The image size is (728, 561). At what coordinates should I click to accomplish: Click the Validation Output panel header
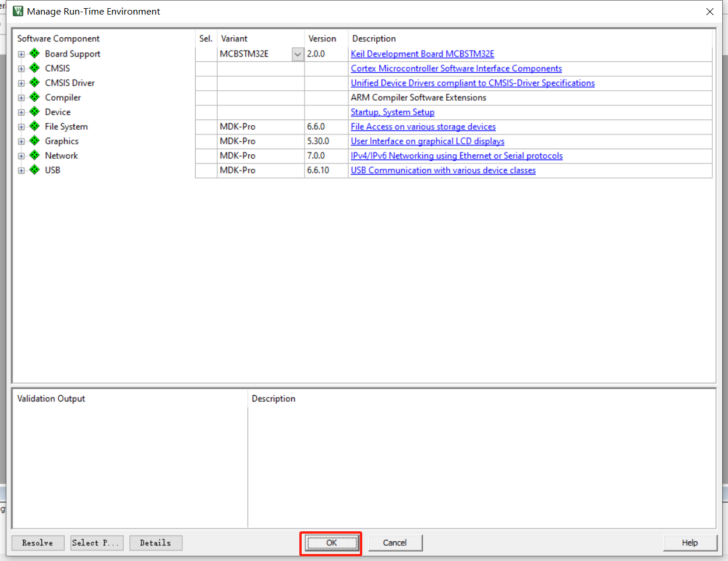(51, 399)
